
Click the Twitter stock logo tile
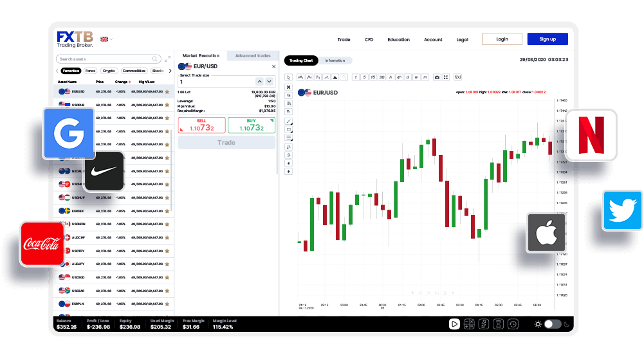pyautogui.click(x=623, y=210)
